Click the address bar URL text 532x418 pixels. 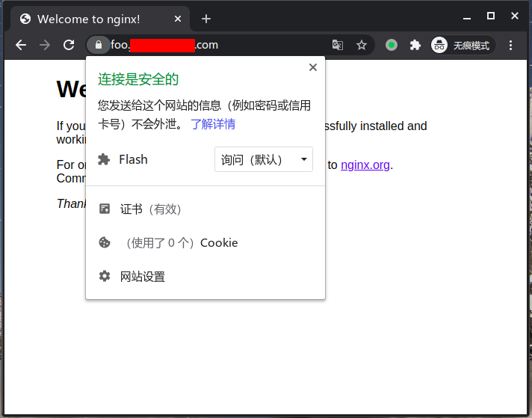click(164, 45)
